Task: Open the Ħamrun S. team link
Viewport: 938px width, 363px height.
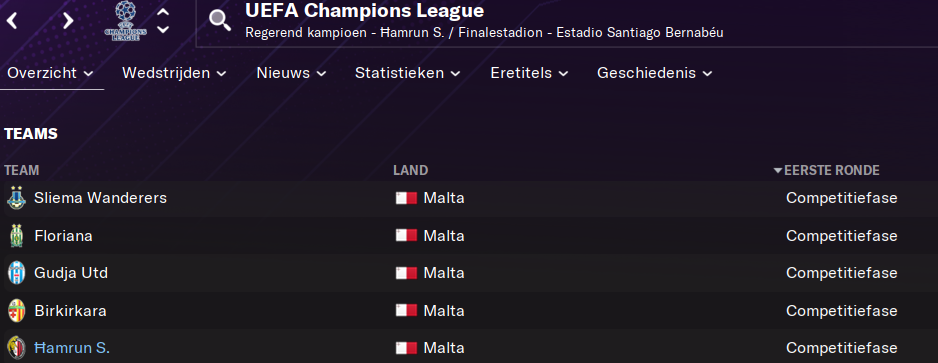Action: [72, 348]
